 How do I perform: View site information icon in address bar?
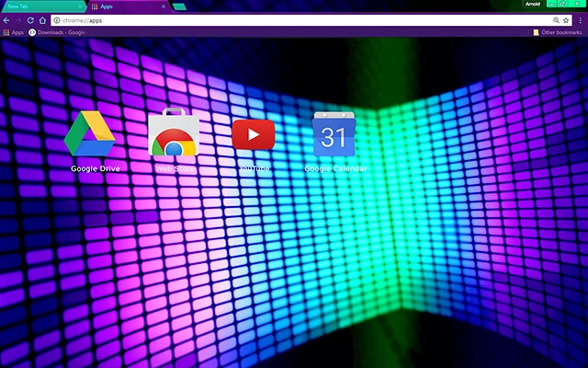(57, 20)
